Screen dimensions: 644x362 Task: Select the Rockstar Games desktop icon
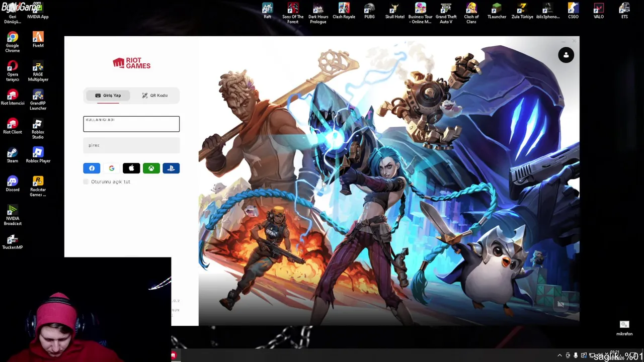(x=38, y=186)
